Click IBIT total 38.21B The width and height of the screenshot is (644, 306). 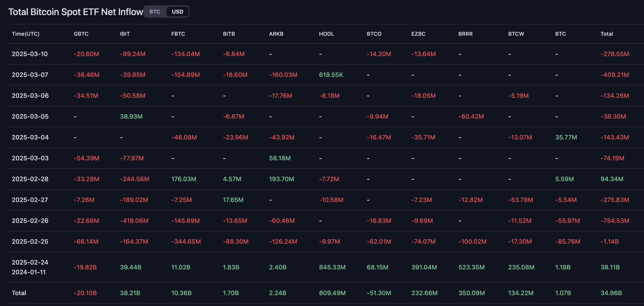[x=130, y=293]
